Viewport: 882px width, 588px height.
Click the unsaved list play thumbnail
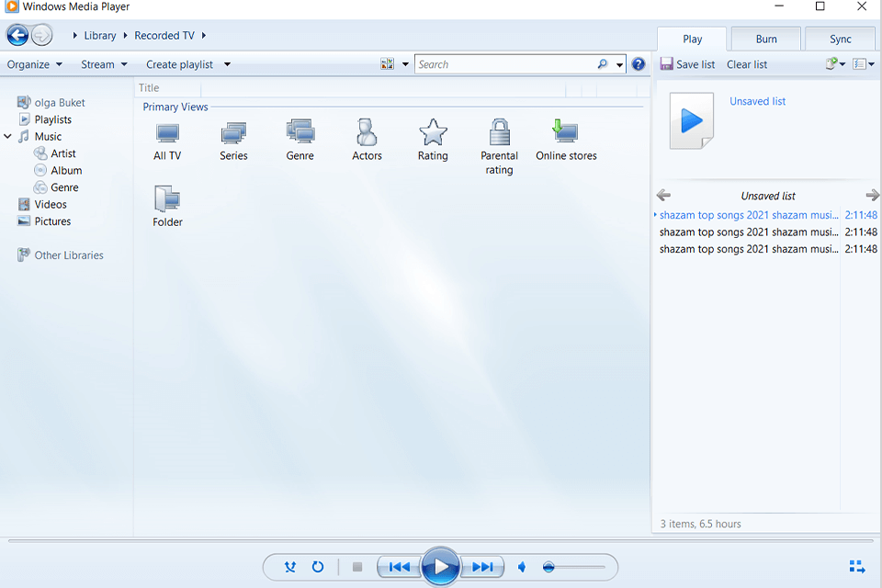pyautogui.click(x=692, y=121)
